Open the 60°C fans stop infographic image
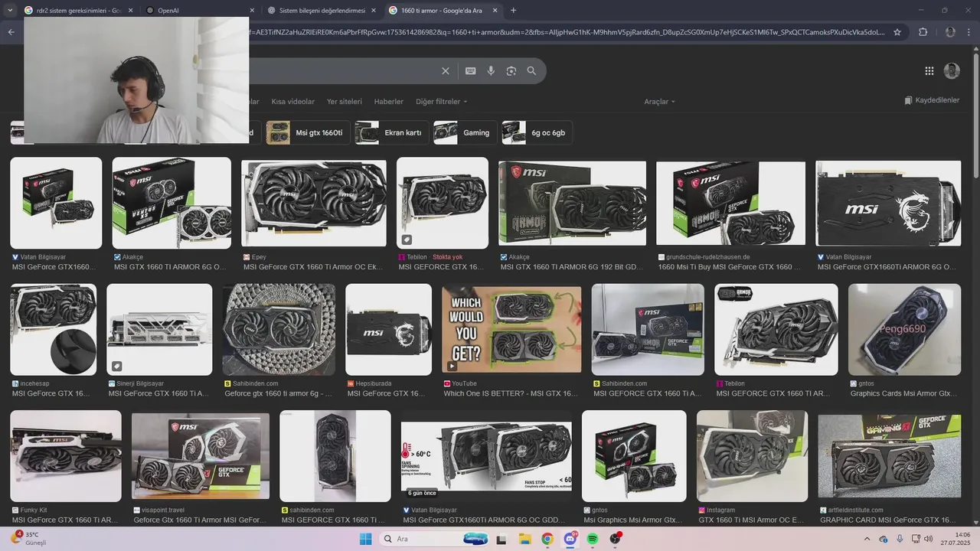980x551 pixels. point(486,455)
